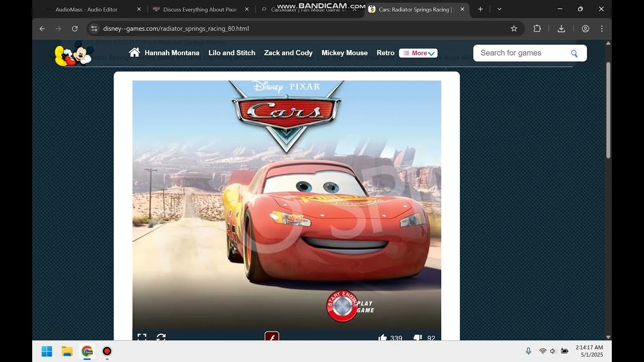Bookmark this page with the star icon
Viewport: 644px width, 362px height.
pyautogui.click(x=514, y=29)
